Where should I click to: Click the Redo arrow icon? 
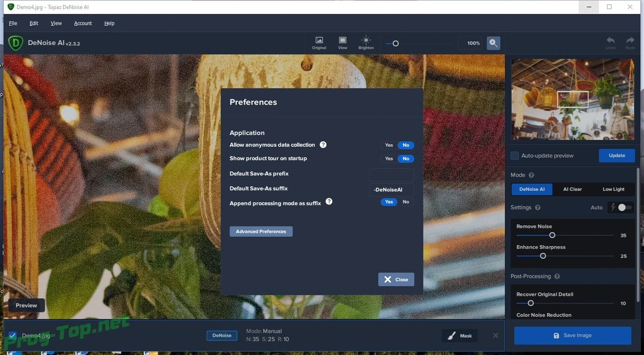pyautogui.click(x=630, y=40)
